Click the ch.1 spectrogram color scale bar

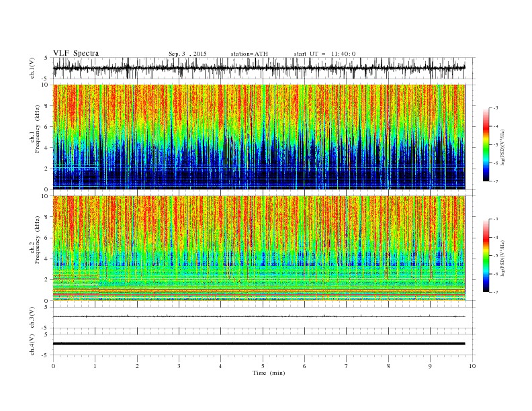tap(486, 145)
